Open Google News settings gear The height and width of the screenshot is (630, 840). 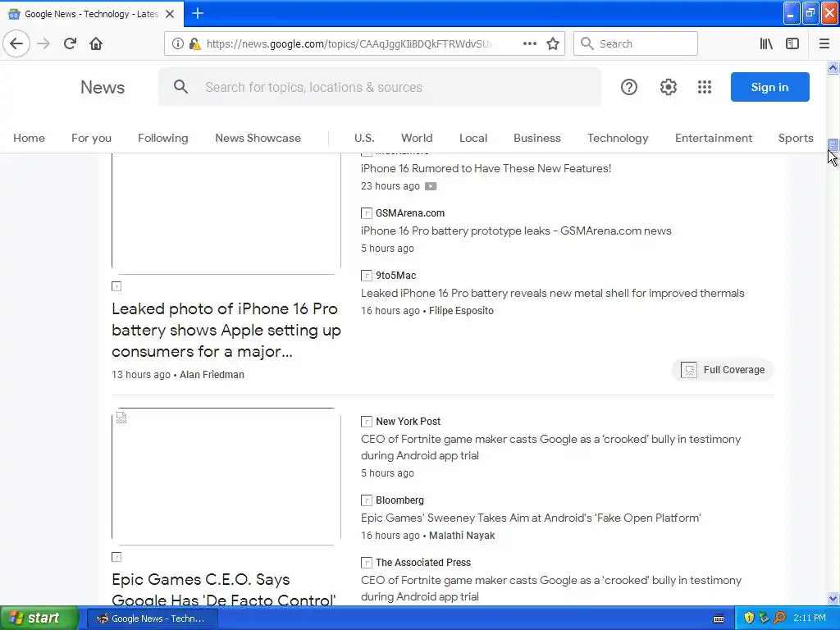click(668, 87)
